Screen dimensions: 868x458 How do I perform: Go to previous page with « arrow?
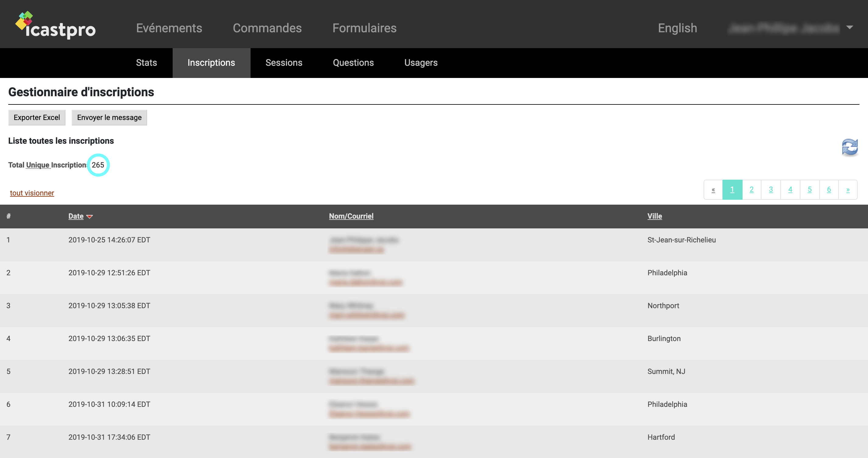tap(713, 190)
